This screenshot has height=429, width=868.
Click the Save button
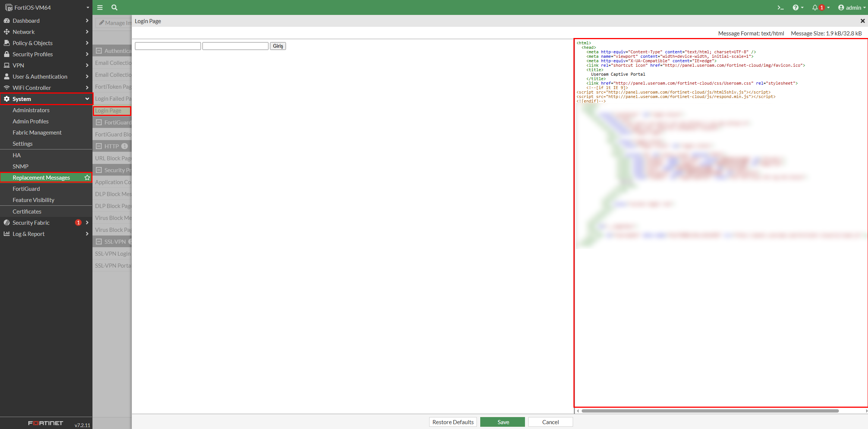pos(503,422)
